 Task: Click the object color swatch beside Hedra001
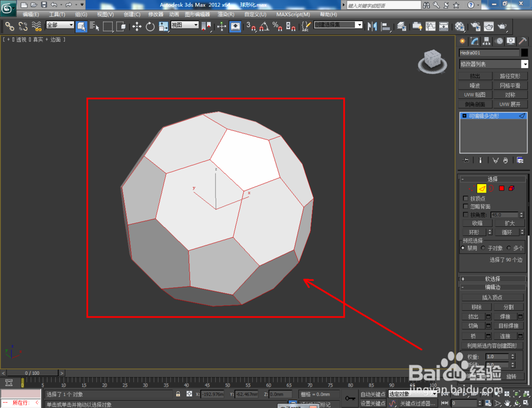(x=525, y=53)
